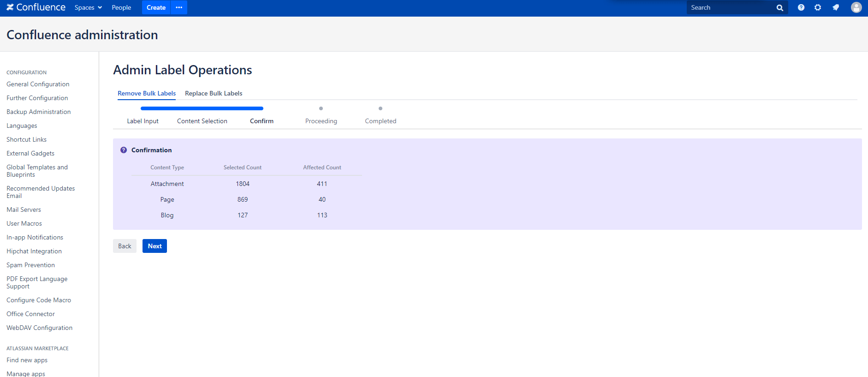Click the Confirmation info icon

tap(124, 150)
